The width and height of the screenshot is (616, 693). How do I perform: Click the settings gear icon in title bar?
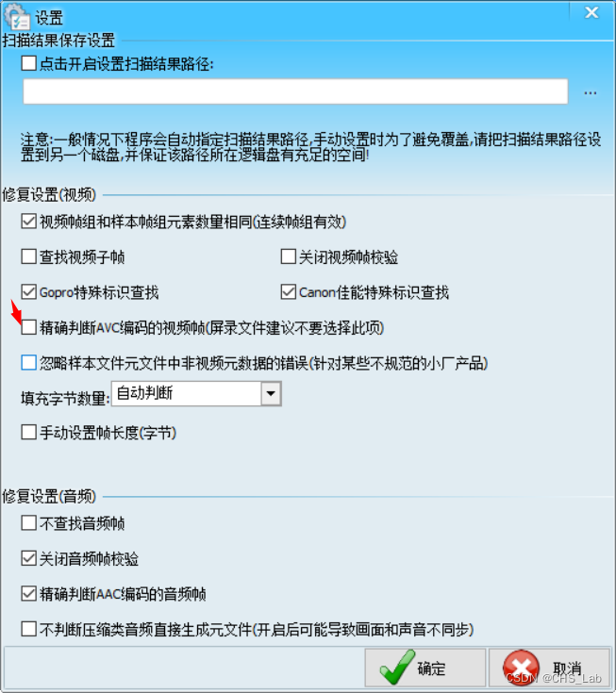17,17
